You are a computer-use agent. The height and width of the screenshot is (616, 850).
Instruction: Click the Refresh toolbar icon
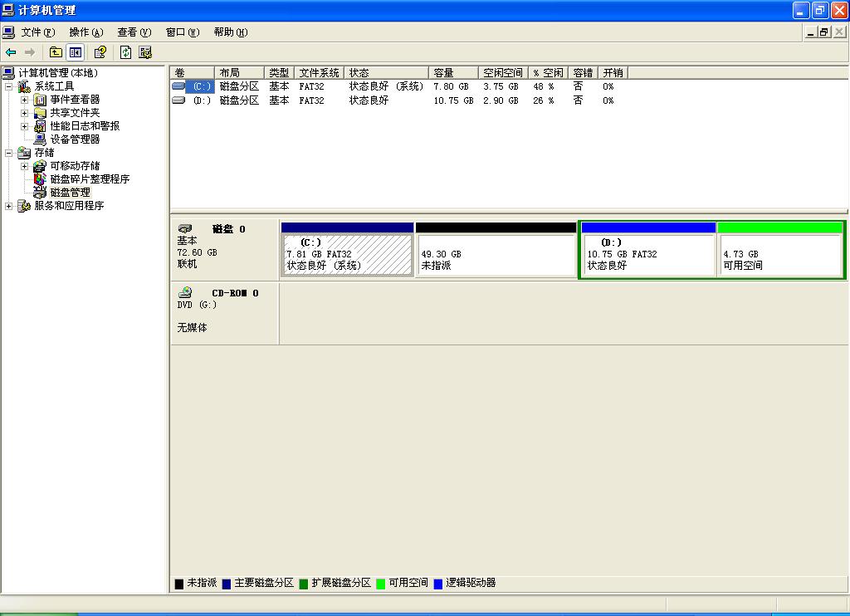point(126,52)
